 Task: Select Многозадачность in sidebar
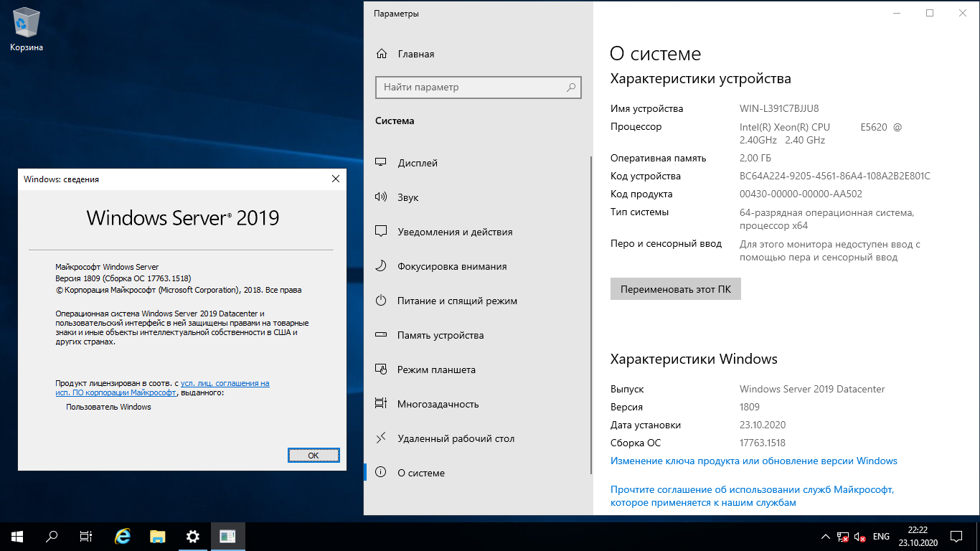[438, 404]
